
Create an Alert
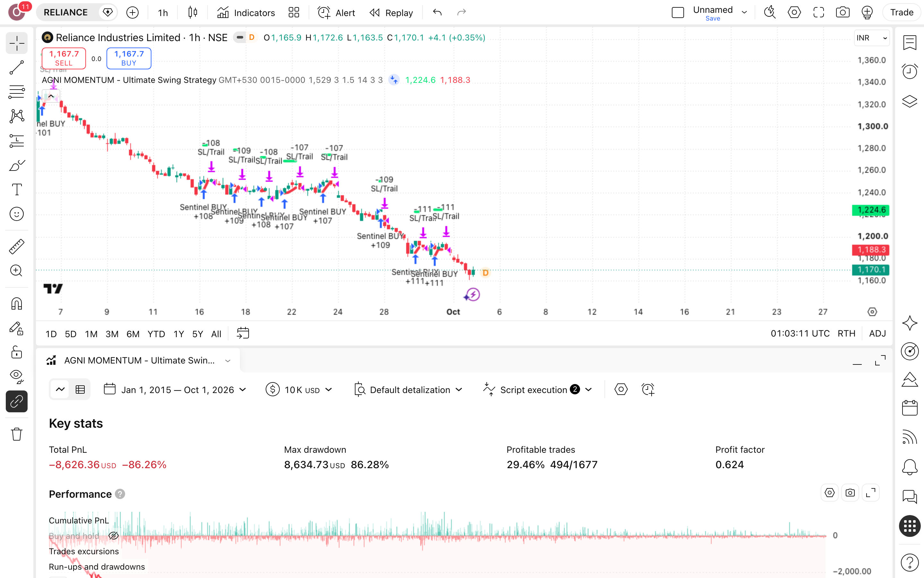(336, 13)
